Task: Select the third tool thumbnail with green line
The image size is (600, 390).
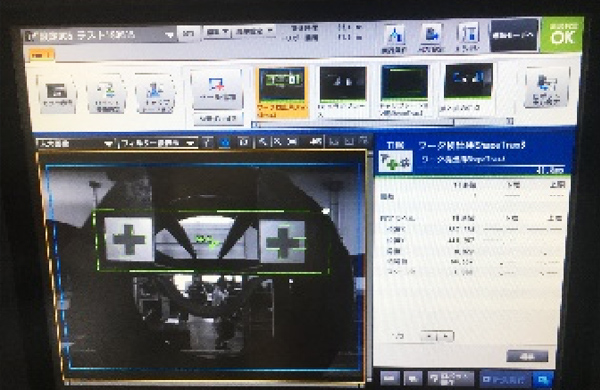Action: tap(404, 90)
